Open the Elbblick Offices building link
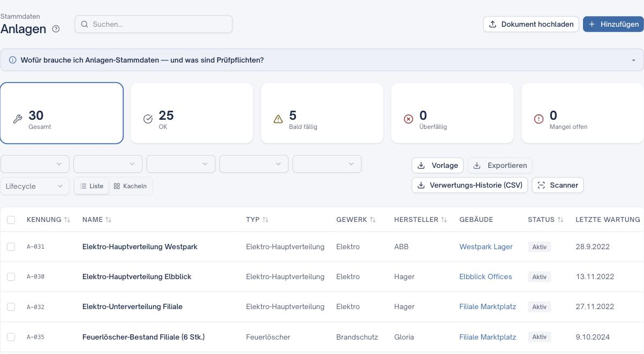 click(x=486, y=276)
